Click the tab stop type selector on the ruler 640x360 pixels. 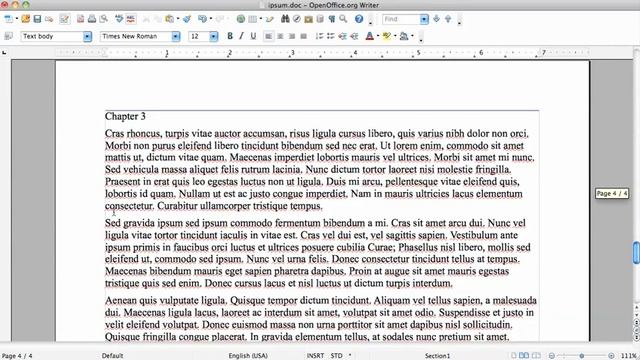(x=4, y=53)
